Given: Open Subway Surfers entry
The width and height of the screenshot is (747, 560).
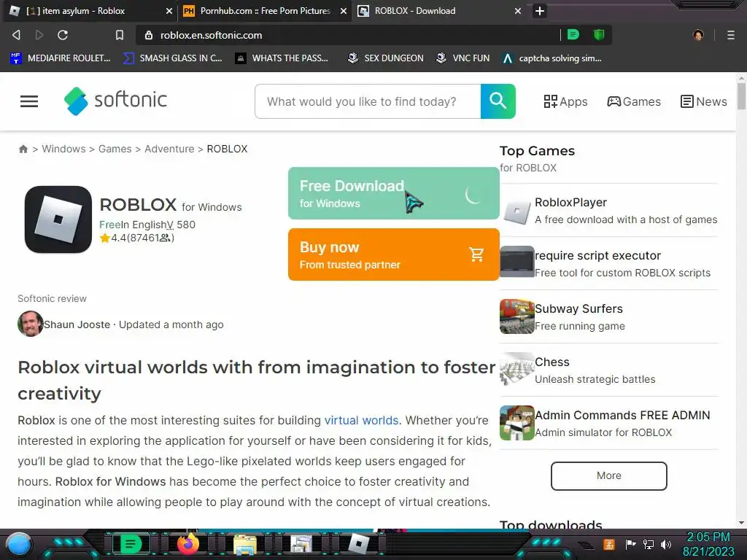Looking at the screenshot, I should (x=578, y=309).
